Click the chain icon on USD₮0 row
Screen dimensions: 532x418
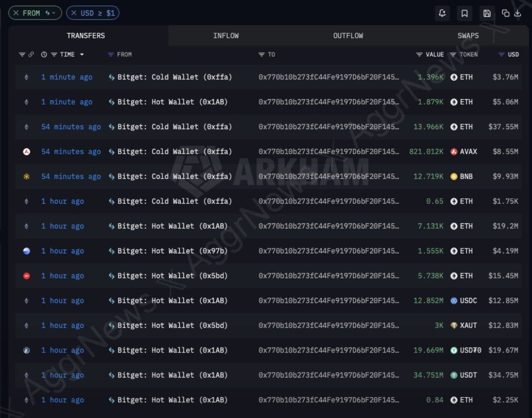click(x=26, y=351)
